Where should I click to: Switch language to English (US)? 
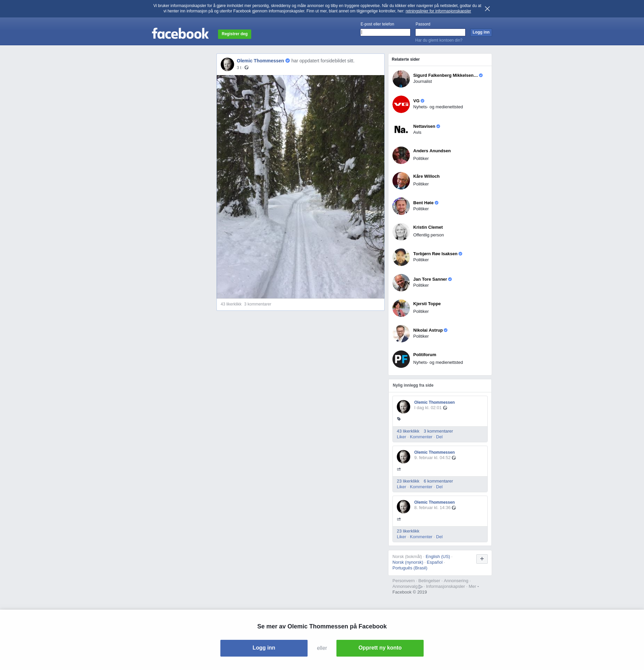click(x=437, y=557)
